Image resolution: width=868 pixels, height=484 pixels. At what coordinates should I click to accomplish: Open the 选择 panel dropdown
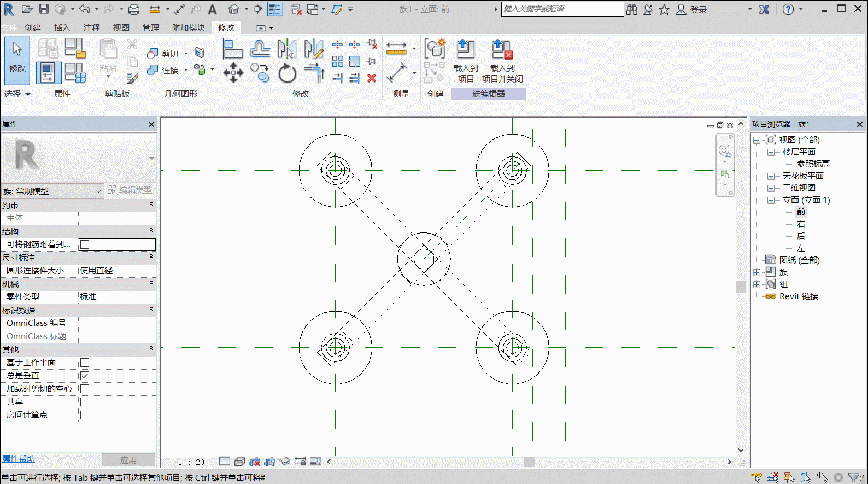[17, 94]
